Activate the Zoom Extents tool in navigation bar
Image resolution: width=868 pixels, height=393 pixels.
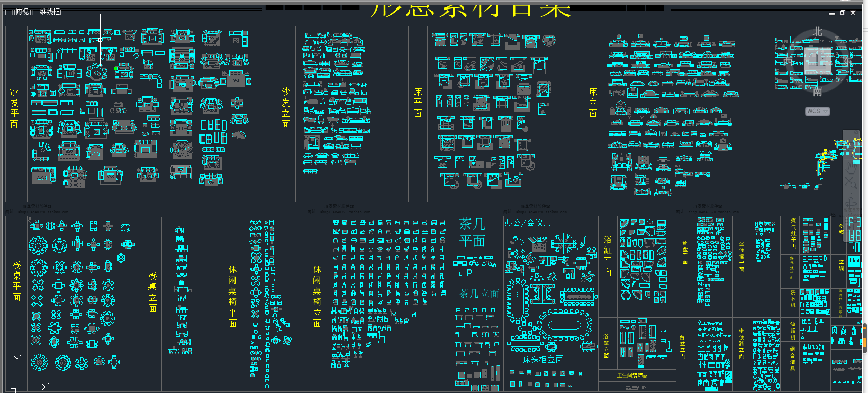[x=851, y=182]
